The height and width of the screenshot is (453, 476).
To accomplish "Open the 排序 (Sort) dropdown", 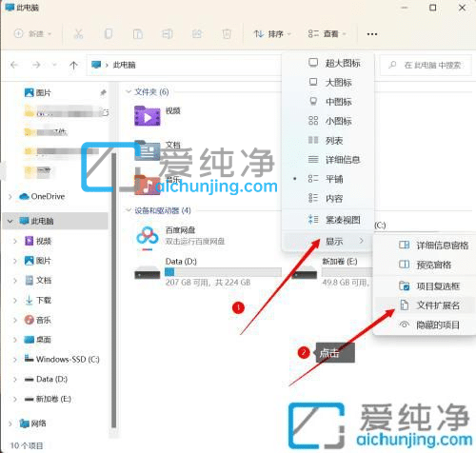I will point(272,33).
